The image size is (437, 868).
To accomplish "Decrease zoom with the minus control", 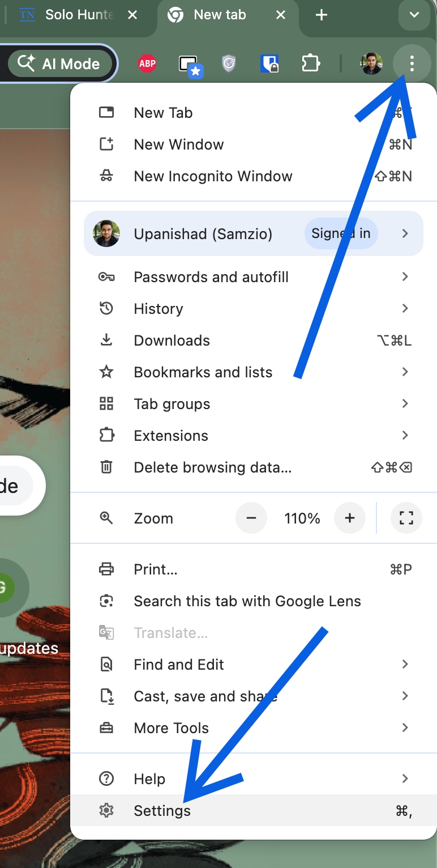I will 251,518.
